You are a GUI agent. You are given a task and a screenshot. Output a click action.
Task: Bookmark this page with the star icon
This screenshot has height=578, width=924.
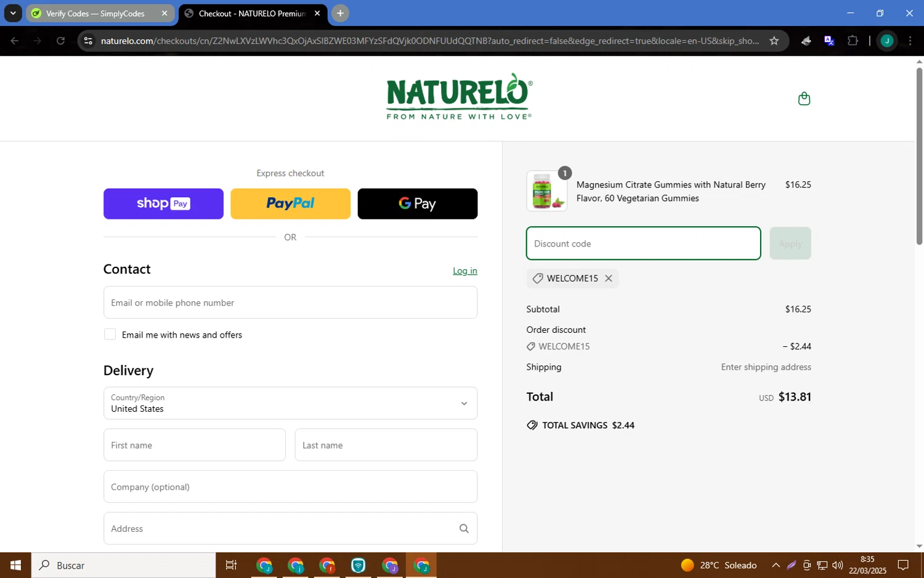point(774,41)
